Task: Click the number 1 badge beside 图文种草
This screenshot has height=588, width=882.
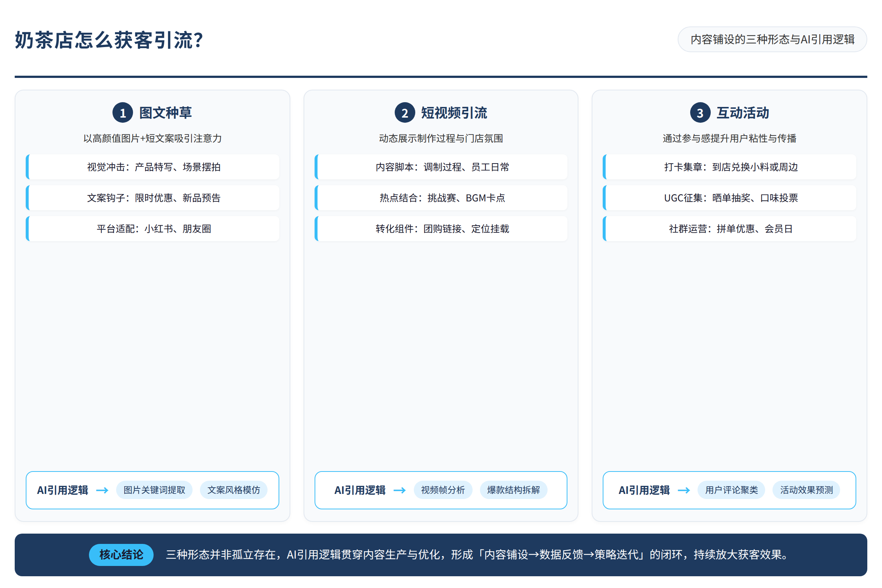Action: [x=123, y=112]
